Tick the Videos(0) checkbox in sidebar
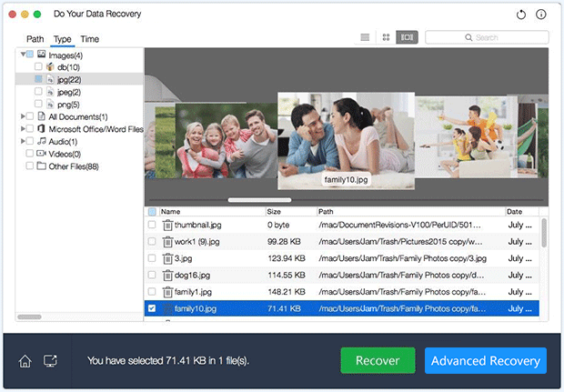The image size is (564, 392). (30, 154)
